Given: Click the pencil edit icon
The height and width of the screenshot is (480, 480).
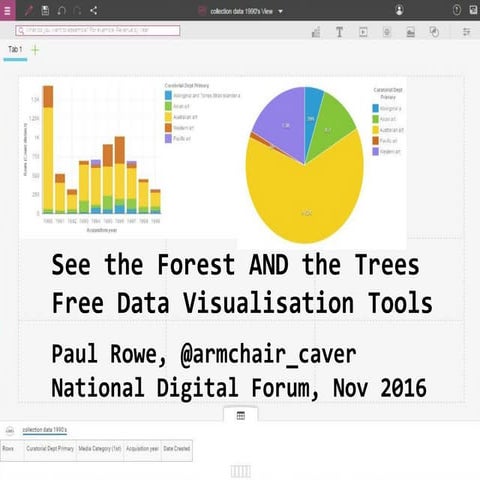Looking at the screenshot, I should (29, 11).
